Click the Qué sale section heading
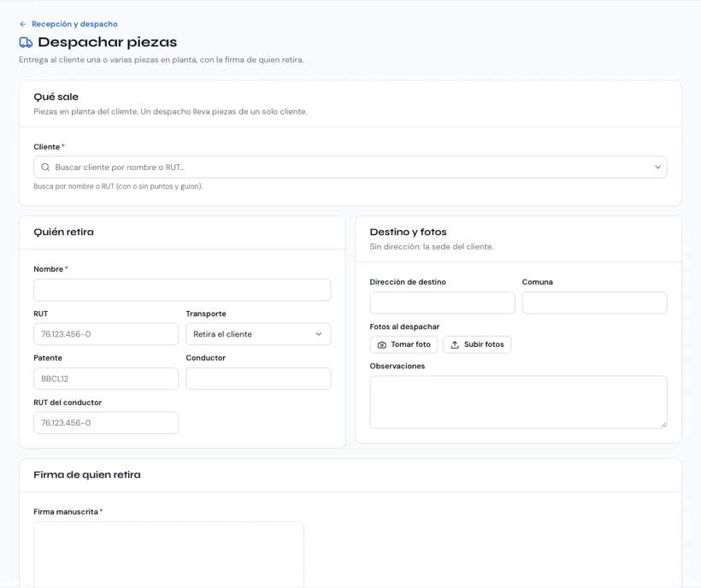This screenshot has width=701, height=588. click(x=56, y=97)
